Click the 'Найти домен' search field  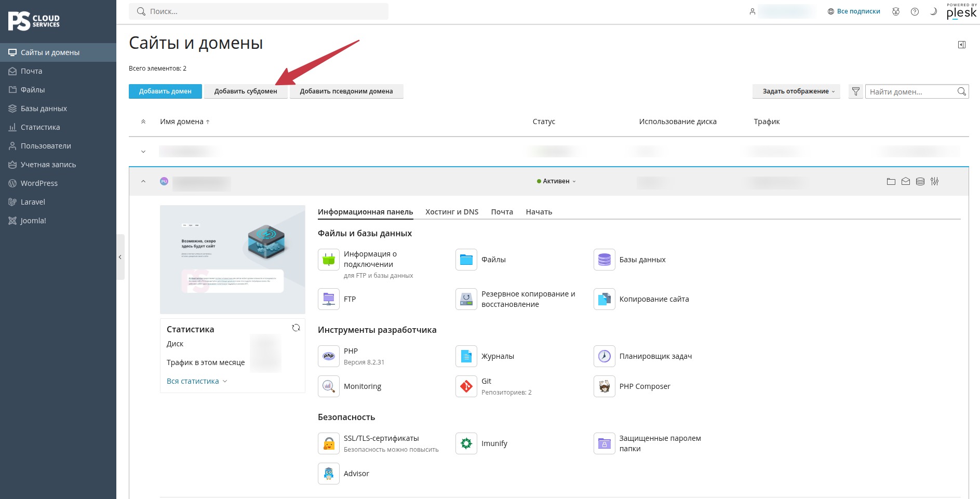912,92
